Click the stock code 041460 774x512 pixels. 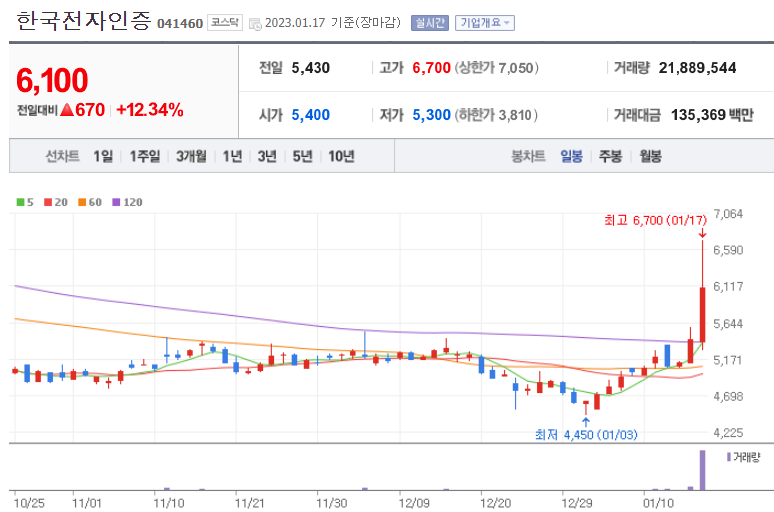point(180,23)
